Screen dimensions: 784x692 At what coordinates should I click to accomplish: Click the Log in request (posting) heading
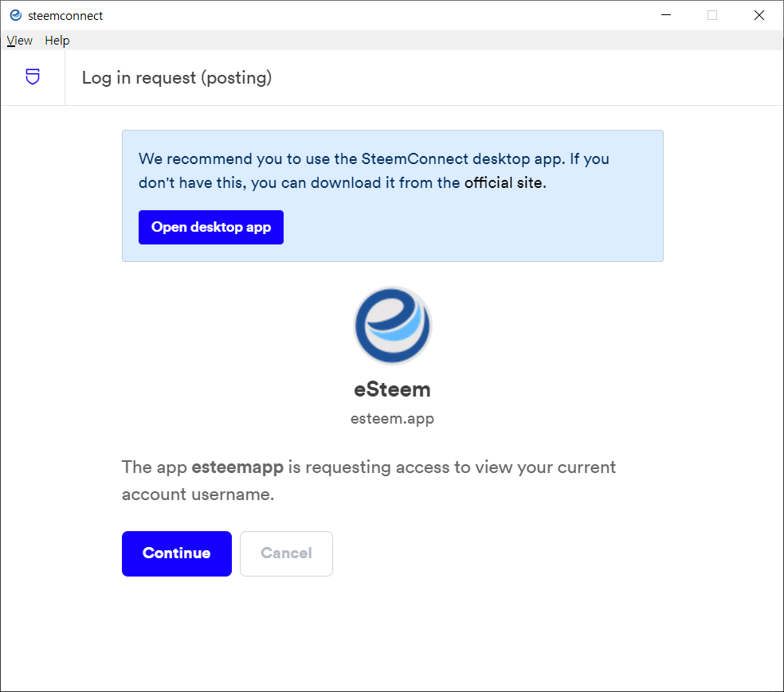177,78
